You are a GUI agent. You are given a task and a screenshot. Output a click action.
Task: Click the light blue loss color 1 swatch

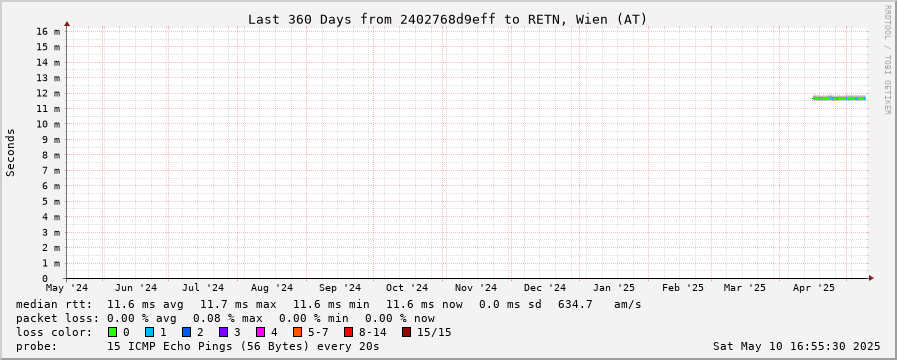click(x=149, y=332)
